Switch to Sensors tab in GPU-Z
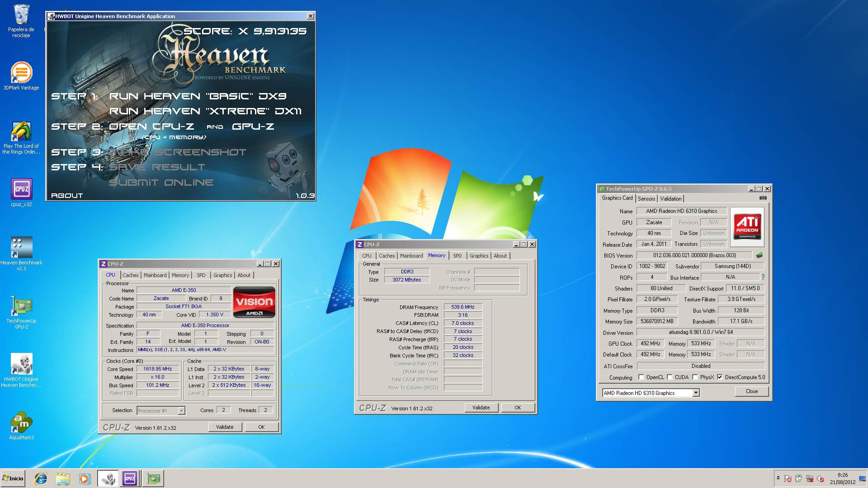This screenshot has height=488, width=868. [646, 199]
